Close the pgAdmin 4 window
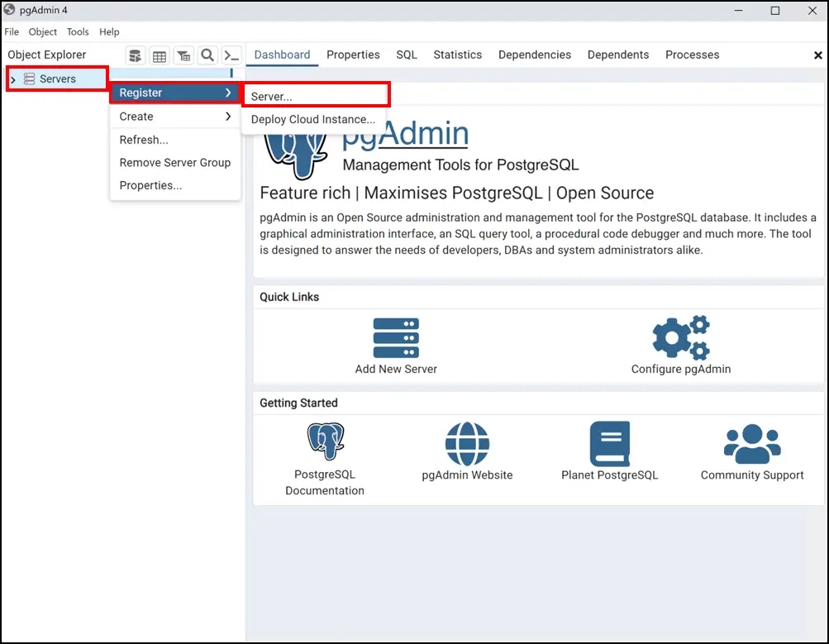Screen dimensions: 829x644 [812, 10]
